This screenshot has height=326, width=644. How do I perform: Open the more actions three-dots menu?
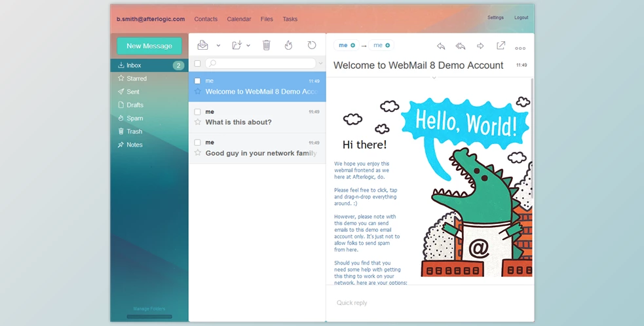520,48
